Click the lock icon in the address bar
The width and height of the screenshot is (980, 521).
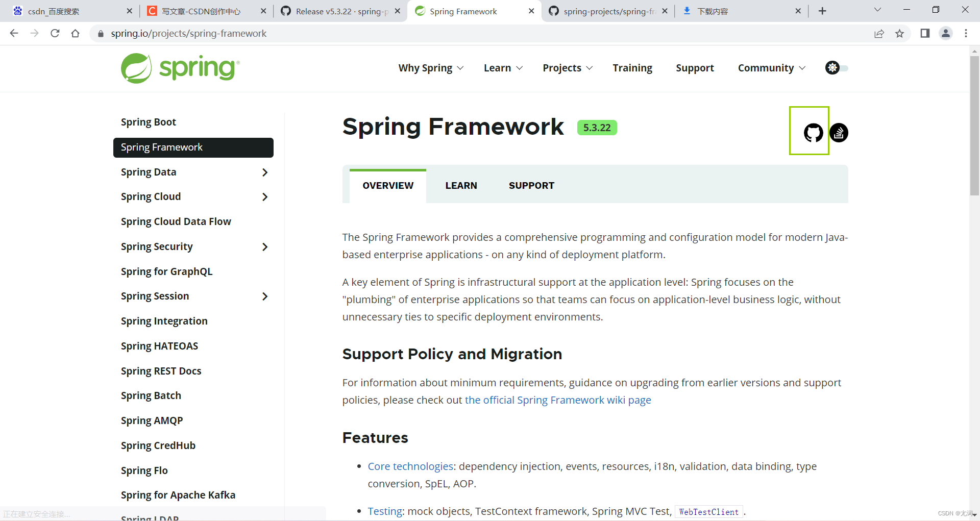click(x=100, y=33)
